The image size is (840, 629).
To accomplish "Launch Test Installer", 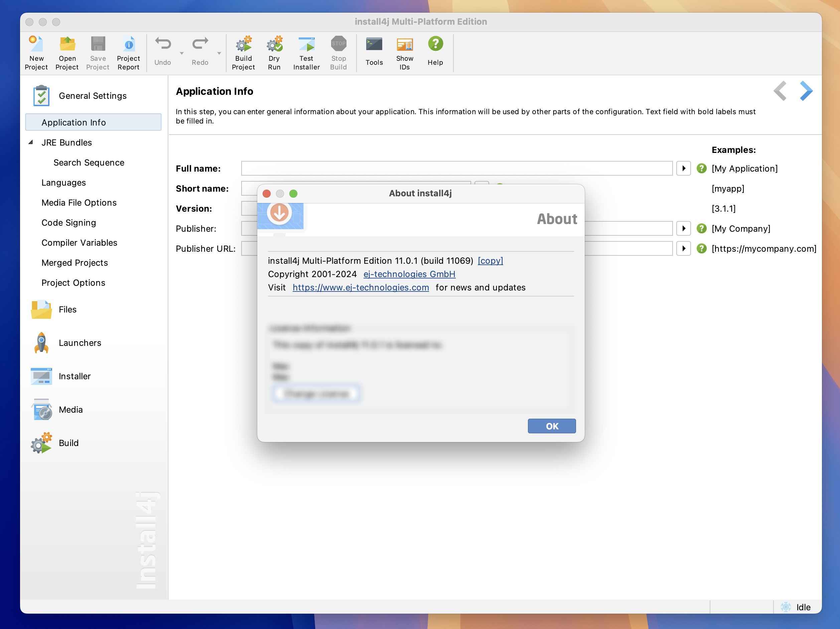I will click(x=306, y=53).
